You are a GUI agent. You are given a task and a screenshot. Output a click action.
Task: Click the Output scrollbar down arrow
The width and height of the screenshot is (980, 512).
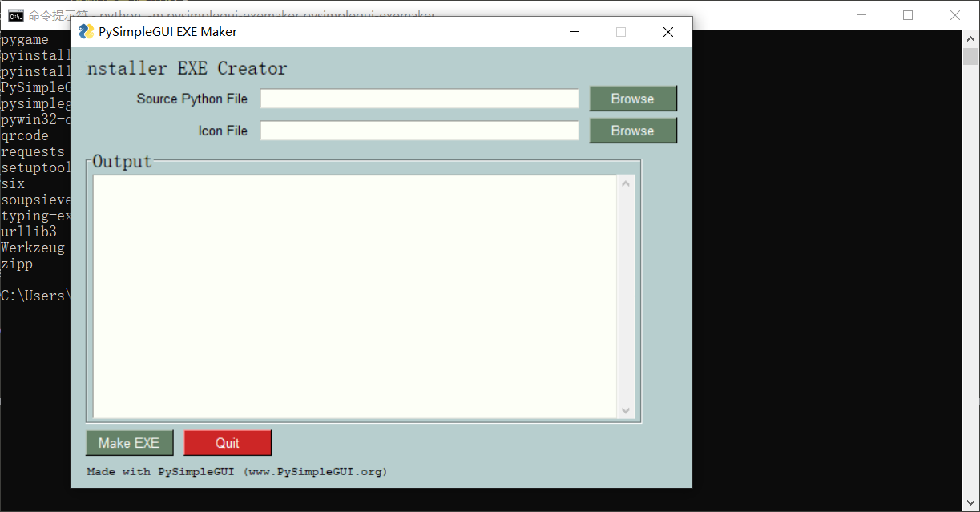coord(627,410)
